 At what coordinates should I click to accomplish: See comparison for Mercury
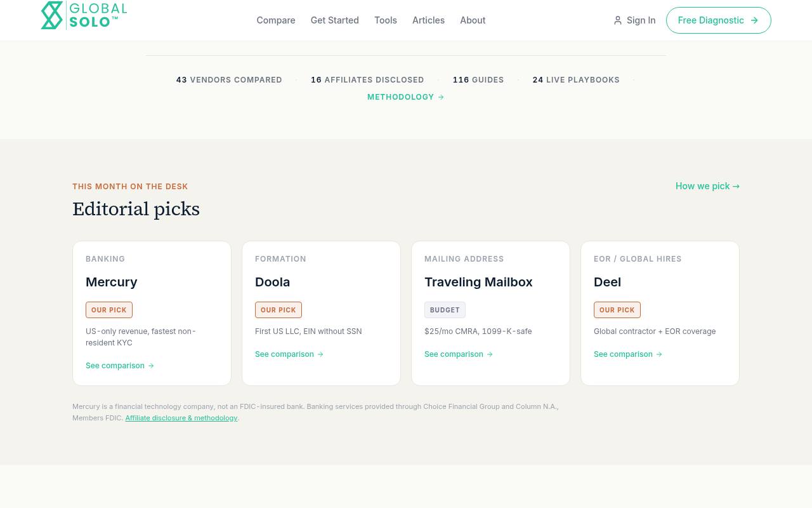[120, 366]
